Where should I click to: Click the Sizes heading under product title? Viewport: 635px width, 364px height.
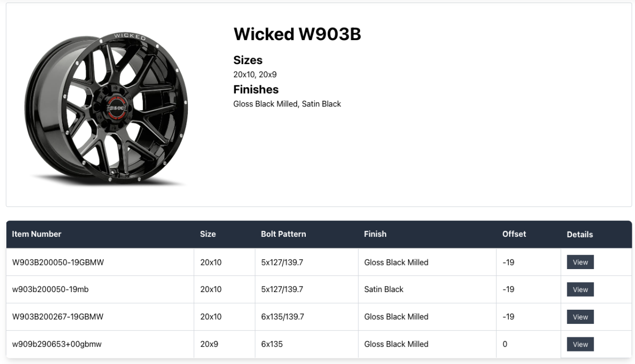(248, 60)
